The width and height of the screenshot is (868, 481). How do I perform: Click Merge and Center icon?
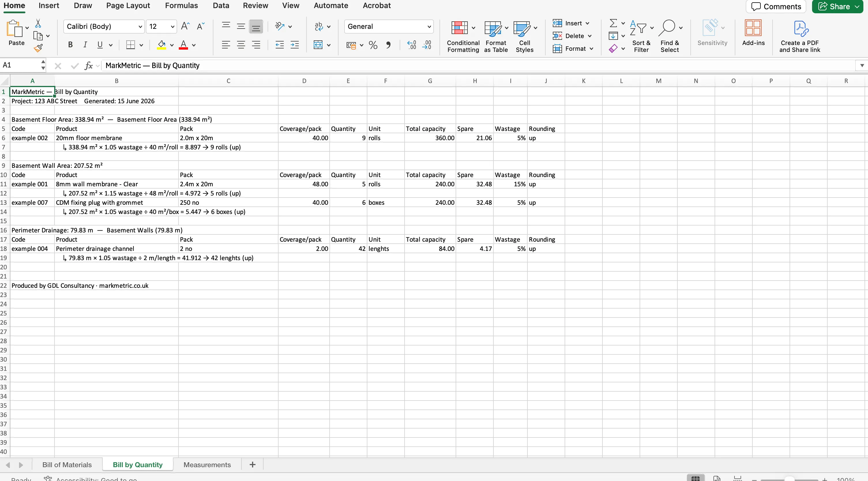[318, 44]
